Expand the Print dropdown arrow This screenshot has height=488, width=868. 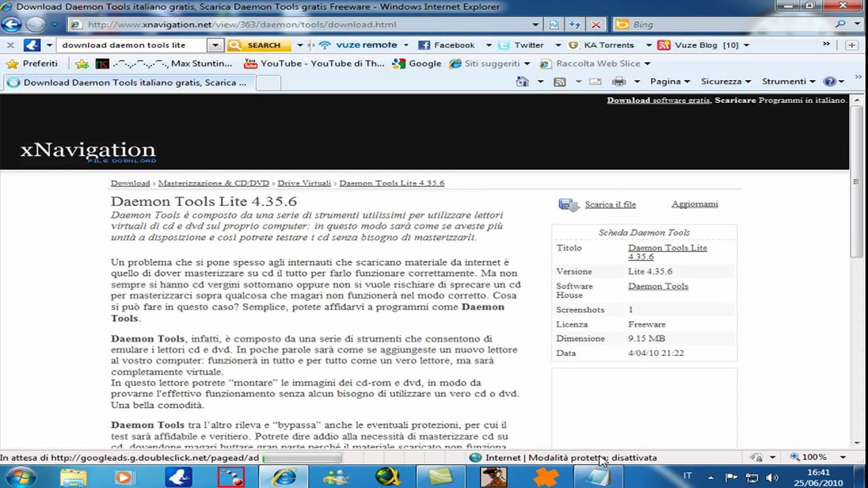point(637,81)
